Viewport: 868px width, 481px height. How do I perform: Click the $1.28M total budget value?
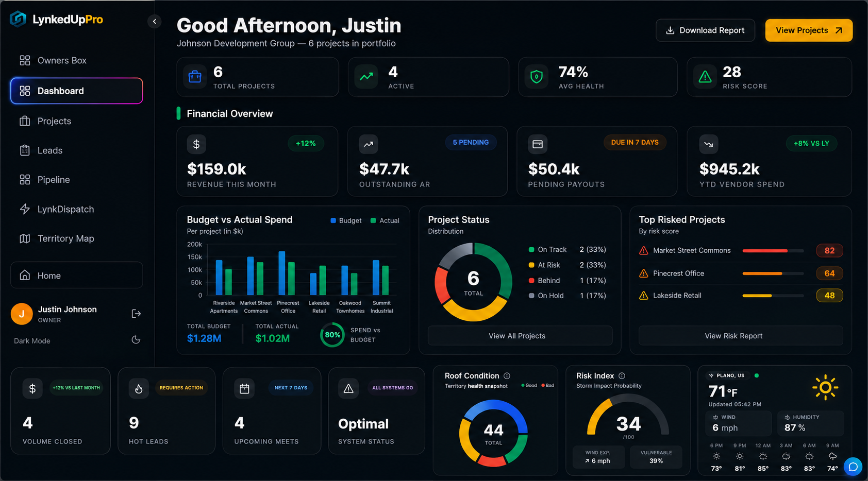click(204, 338)
